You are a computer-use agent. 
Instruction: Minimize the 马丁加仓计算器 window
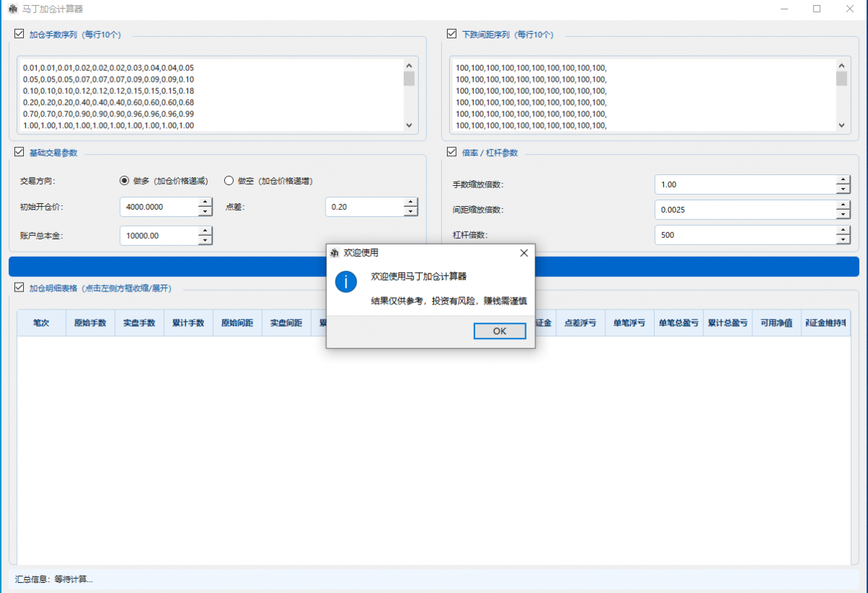[785, 9]
